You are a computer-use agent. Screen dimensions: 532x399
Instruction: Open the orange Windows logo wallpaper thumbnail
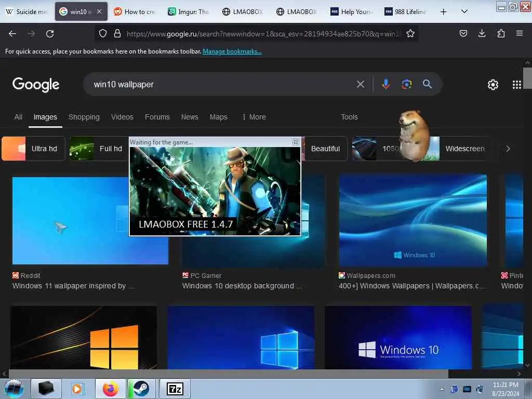pos(84,338)
